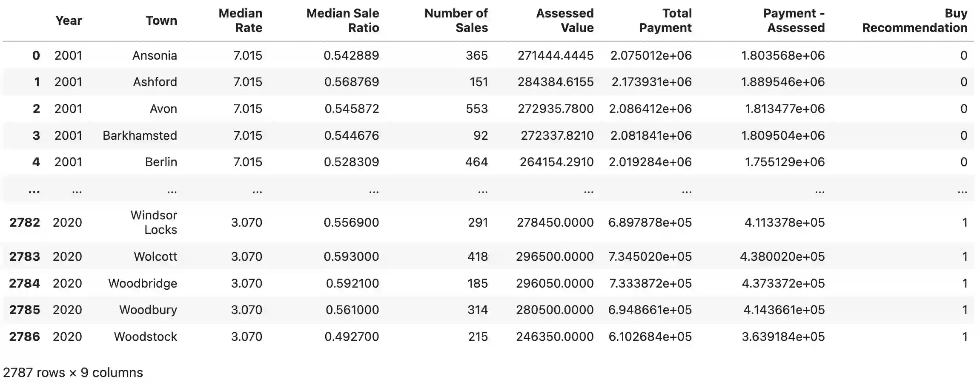Image resolution: width=980 pixels, height=386 pixels.
Task: Click the Buy Recommendation column header
Action: pos(914,20)
